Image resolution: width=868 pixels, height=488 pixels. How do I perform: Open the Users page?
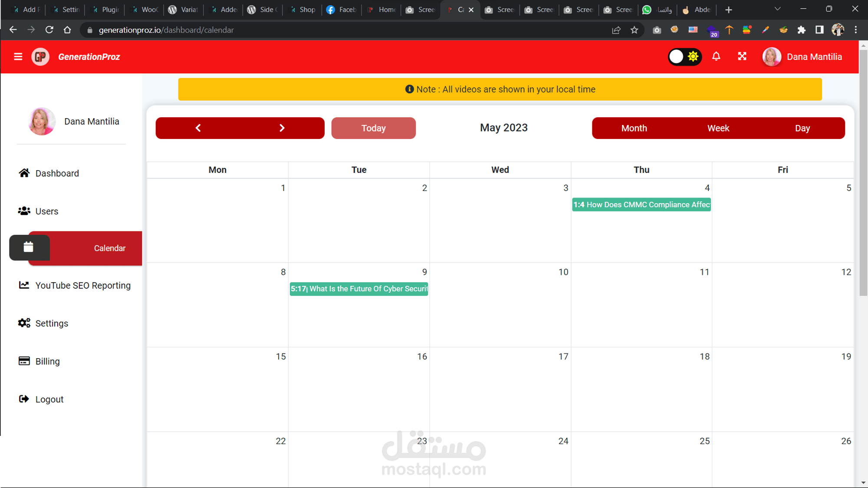pyautogui.click(x=46, y=211)
